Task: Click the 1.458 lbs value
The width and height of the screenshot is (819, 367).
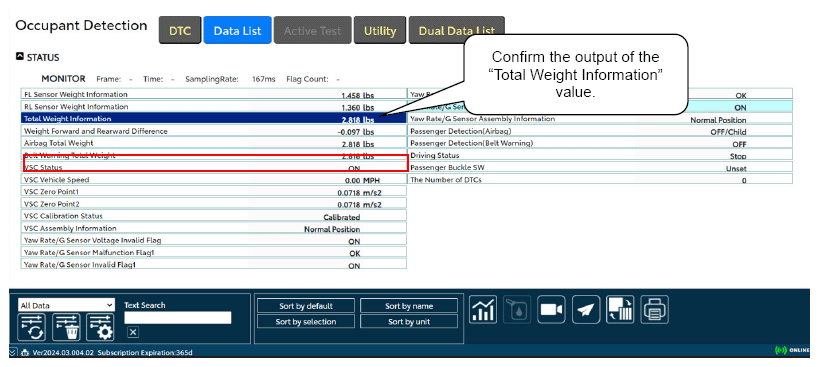Action: pos(357,96)
